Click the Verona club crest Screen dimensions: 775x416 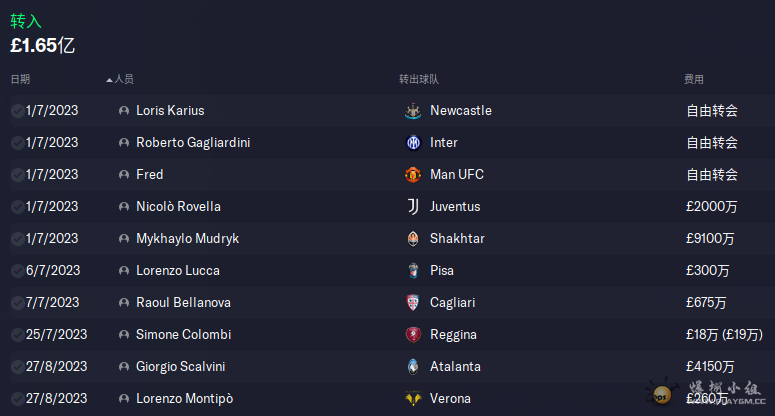(413, 399)
